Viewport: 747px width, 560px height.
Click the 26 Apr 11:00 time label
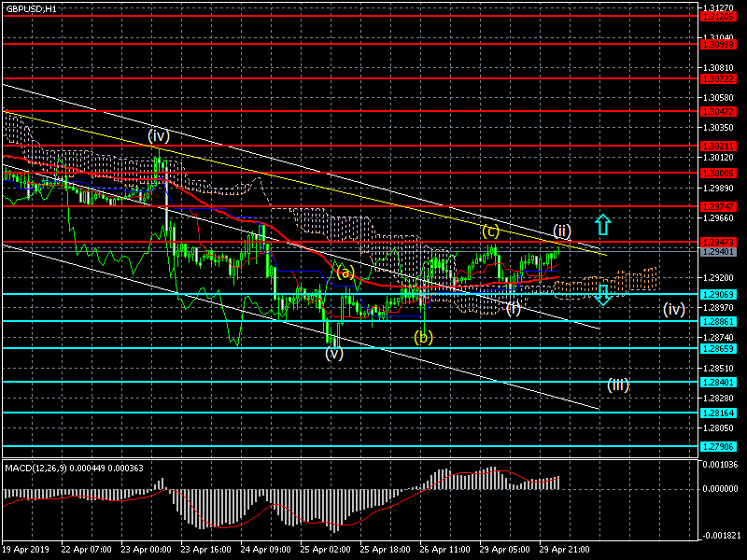point(445,550)
